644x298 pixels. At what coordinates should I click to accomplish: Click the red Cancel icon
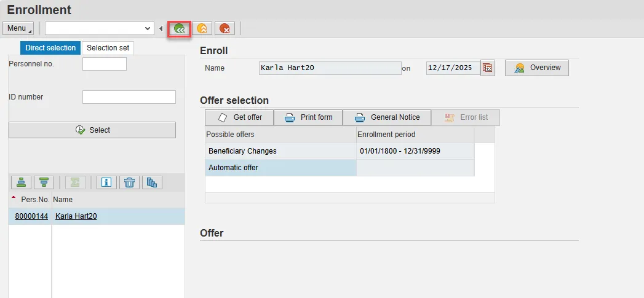(225, 29)
